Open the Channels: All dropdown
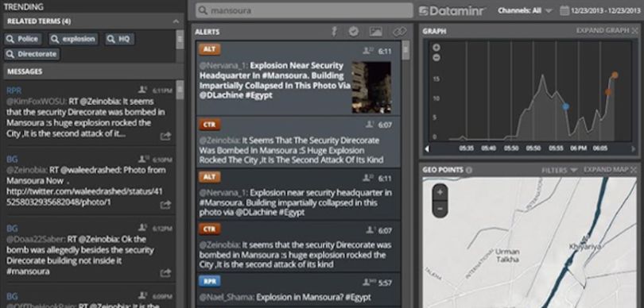The image size is (644, 308). (525, 11)
